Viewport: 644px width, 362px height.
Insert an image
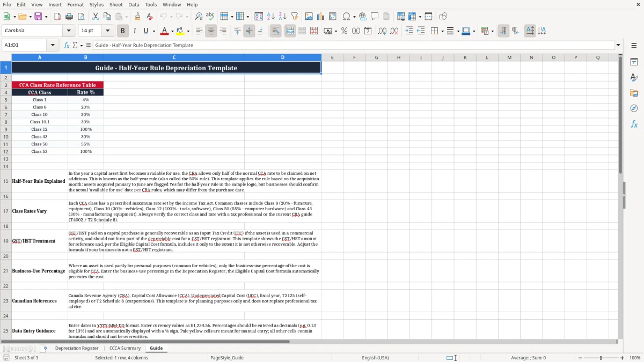point(309,17)
